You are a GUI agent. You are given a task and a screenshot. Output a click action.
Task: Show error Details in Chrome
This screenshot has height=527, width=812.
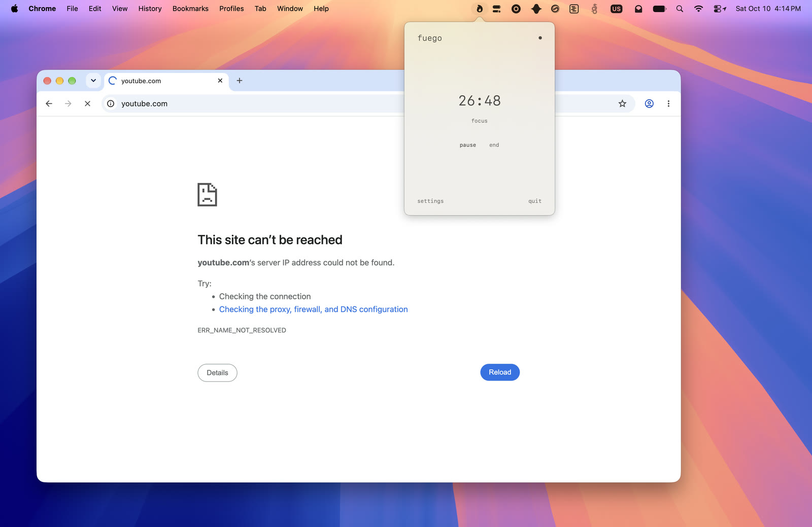coord(217,373)
